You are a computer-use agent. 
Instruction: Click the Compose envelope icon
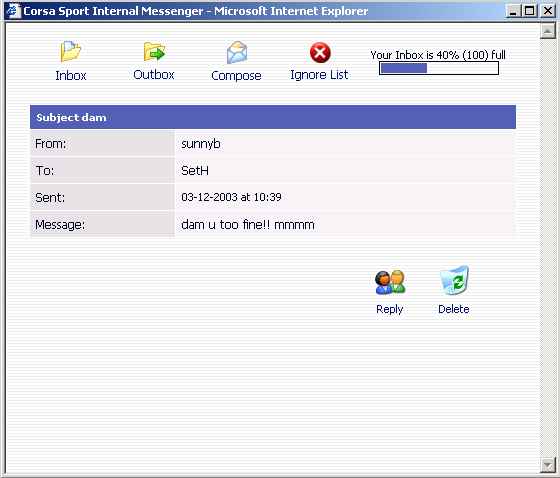[x=237, y=53]
